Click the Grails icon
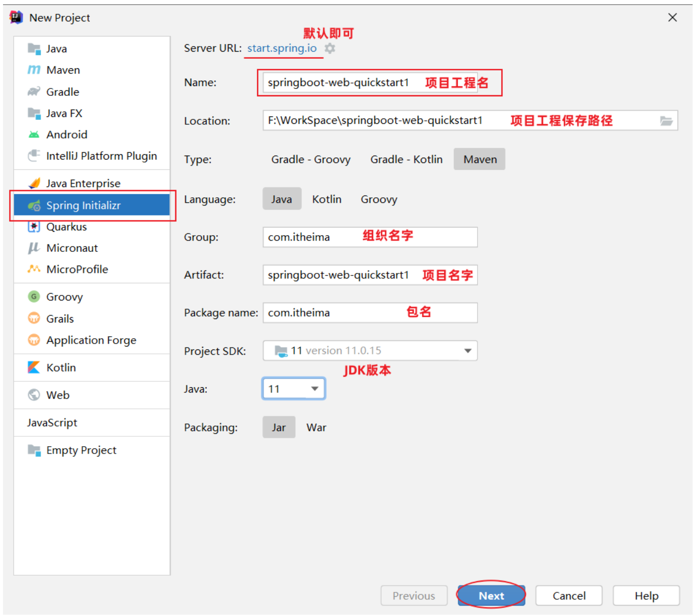693x616 pixels. pyautogui.click(x=34, y=319)
